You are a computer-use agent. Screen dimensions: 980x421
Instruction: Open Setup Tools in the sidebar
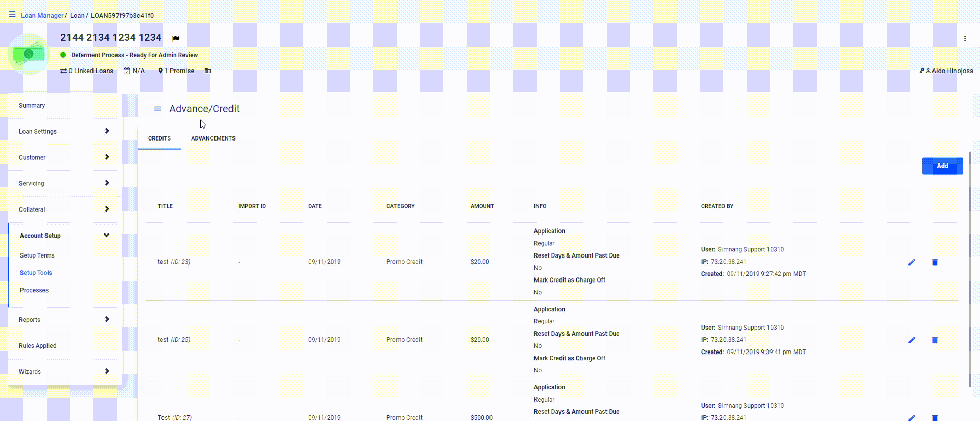[x=36, y=273]
